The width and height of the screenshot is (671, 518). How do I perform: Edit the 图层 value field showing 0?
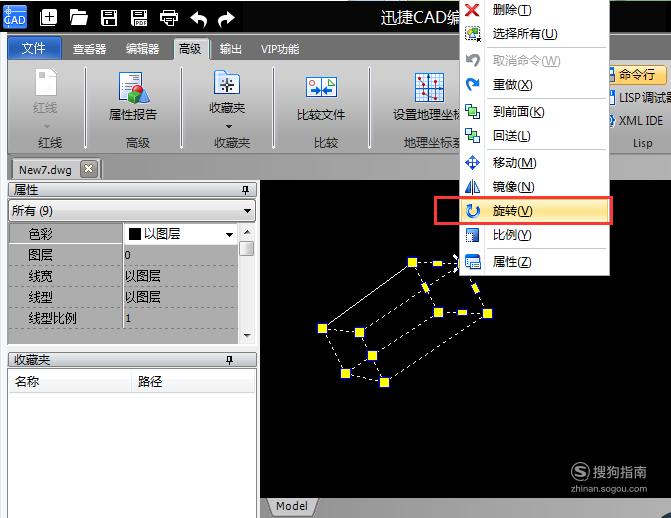point(180,255)
